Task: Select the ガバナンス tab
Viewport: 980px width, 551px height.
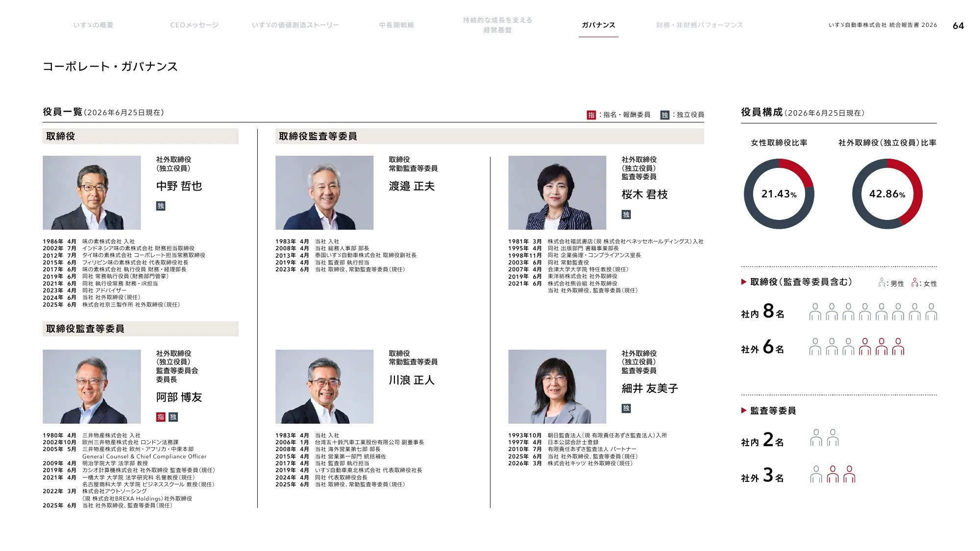Action: (598, 25)
